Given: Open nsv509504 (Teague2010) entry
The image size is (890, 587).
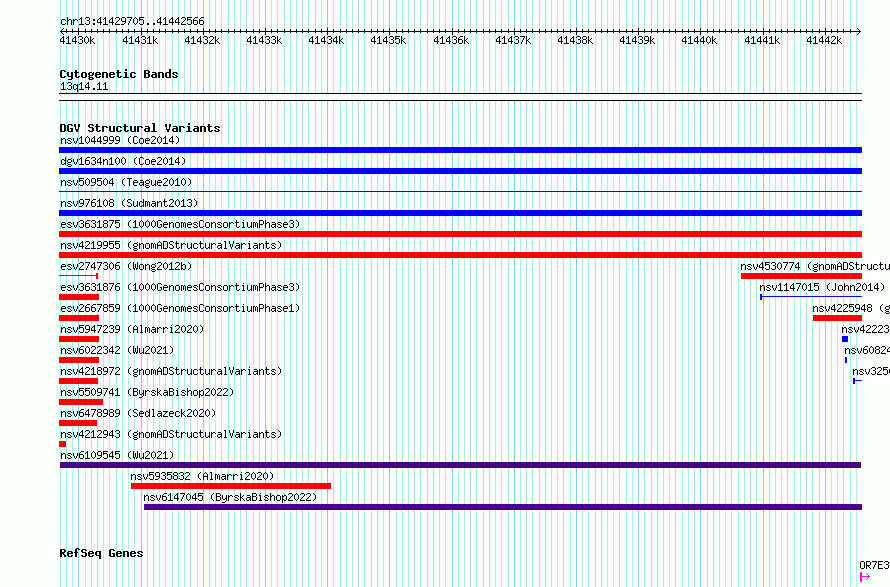Looking at the screenshot, I should tap(126, 182).
